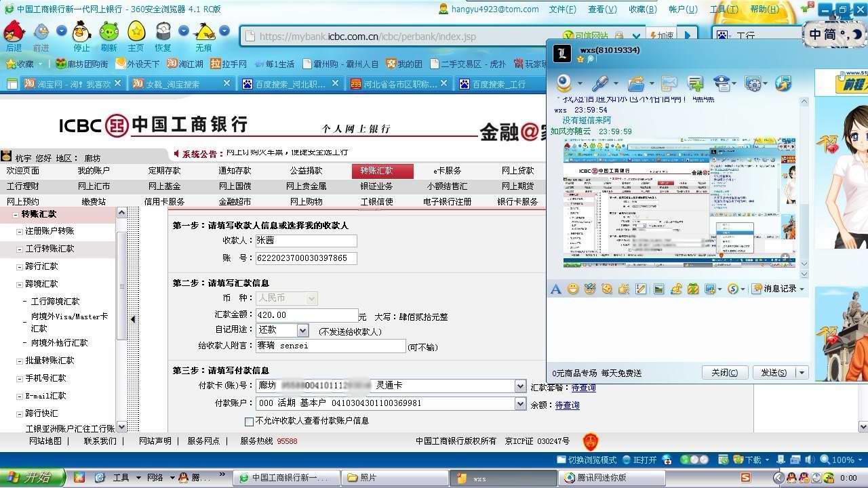This screenshot has width=868, height=488.
Task: Open the 工具(T) browser menu
Action: (724, 9)
